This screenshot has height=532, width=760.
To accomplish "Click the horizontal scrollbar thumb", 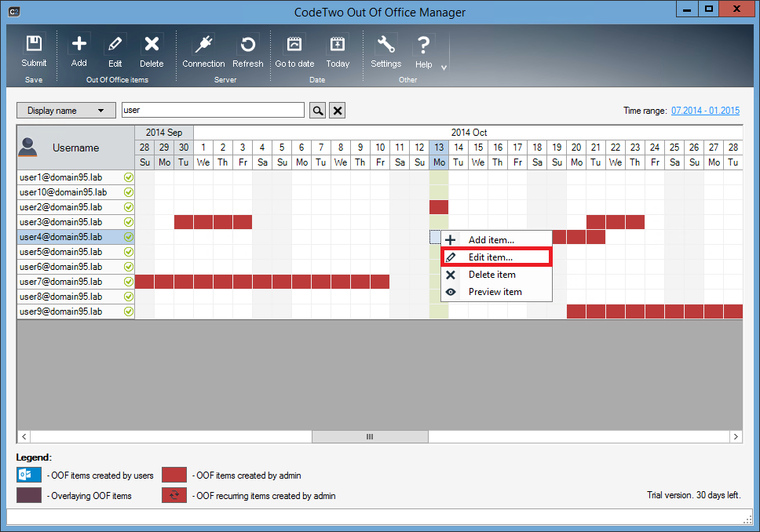I will [x=370, y=436].
